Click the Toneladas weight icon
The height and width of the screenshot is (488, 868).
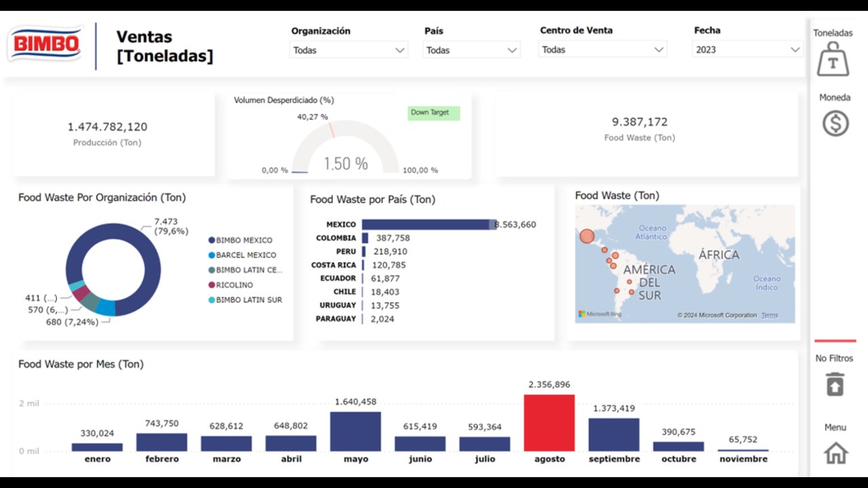(833, 58)
